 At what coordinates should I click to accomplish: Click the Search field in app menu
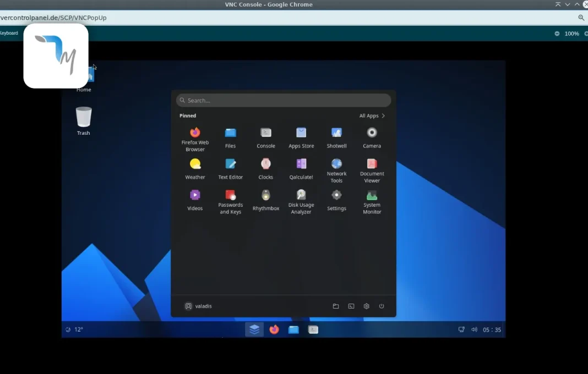tap(284, 101)
